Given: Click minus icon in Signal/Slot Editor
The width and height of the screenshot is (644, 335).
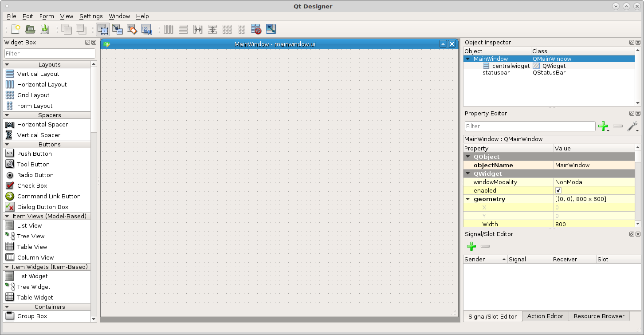Looking at the screenshot, I should tap(485, 246).
